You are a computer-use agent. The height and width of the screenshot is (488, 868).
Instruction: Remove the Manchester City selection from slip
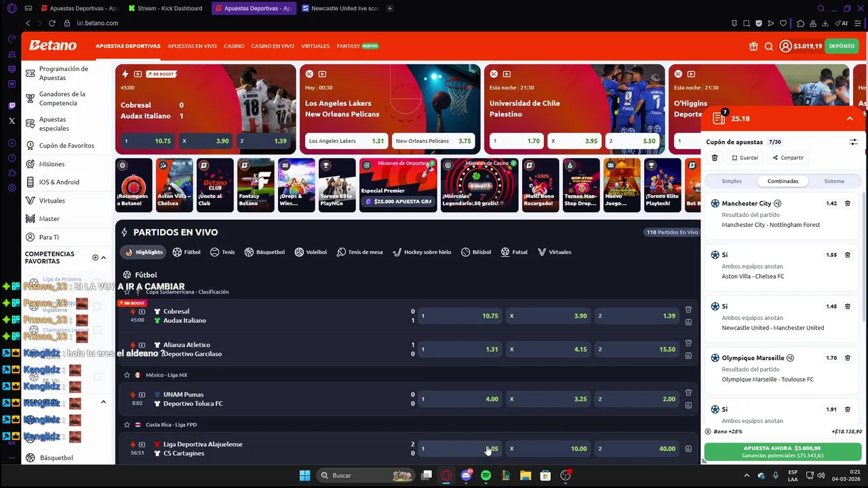pyautogui.click(x=848, y=203)
